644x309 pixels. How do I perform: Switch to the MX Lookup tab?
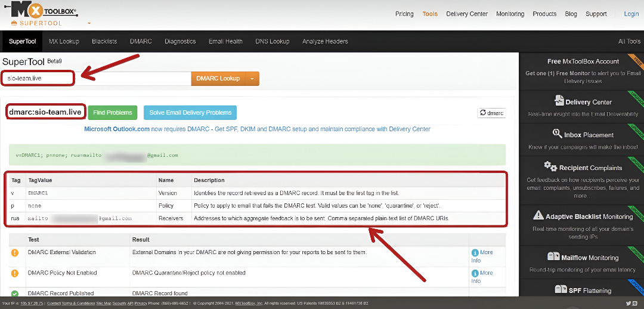(x=64, y=41)
